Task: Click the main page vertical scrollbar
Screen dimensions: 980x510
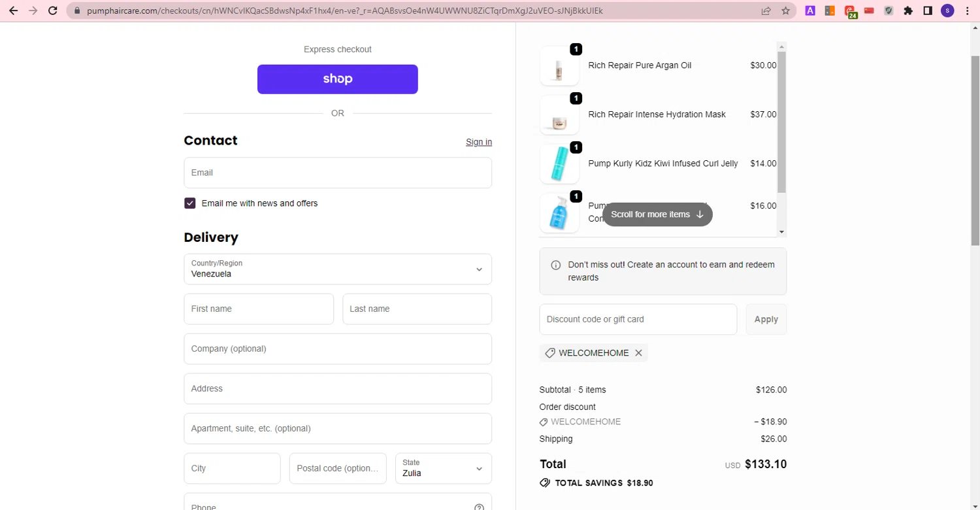Action: 975,150
